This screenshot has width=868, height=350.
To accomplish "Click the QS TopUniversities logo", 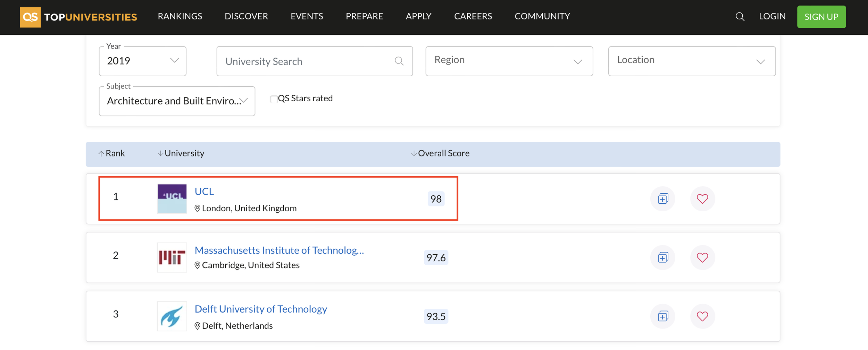I will point(78,17).
